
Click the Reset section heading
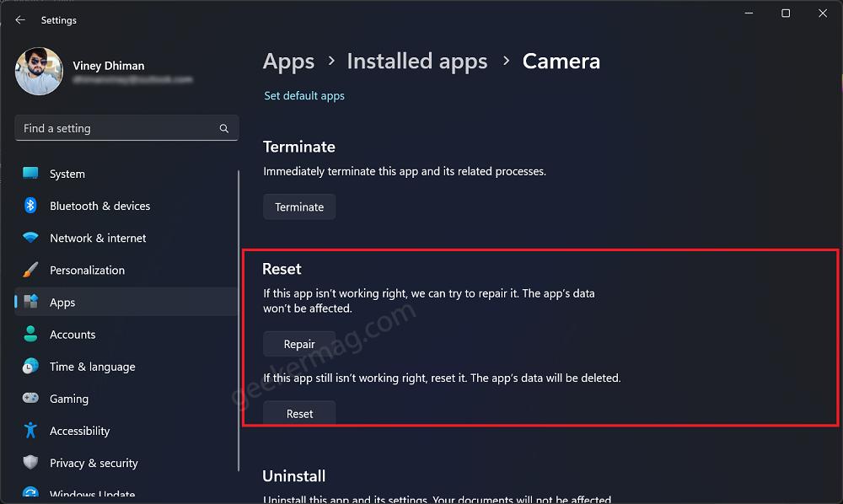pos(282,269)
